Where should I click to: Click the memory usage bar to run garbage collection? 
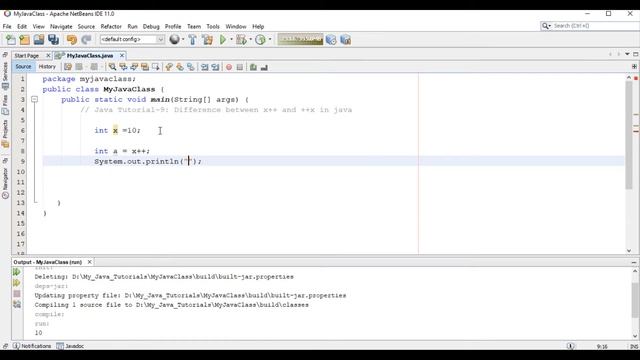[x=300, y=40]
